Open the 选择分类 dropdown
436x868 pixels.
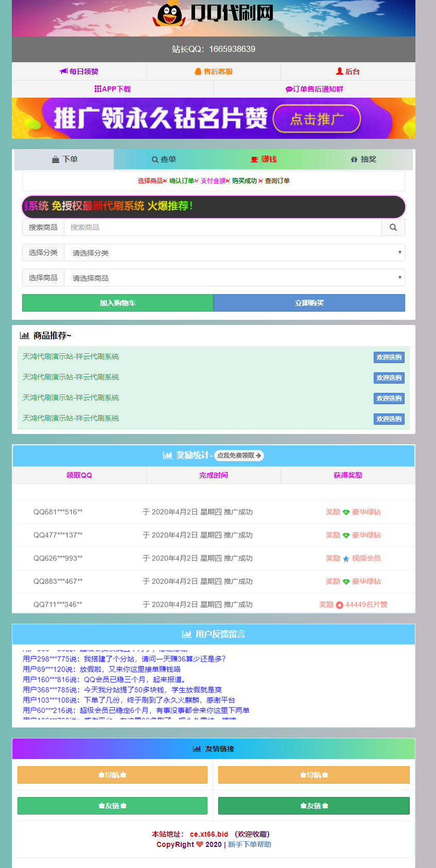coord(234,252)
